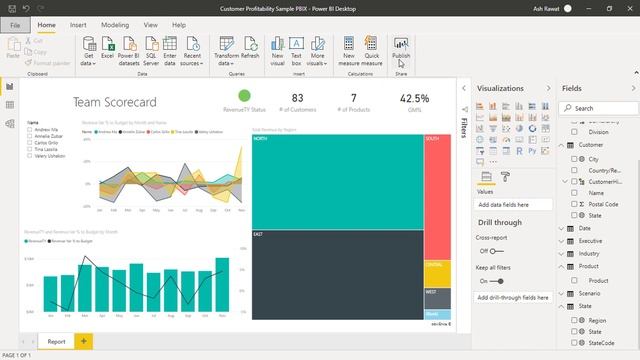The height and width of the screenshot is (360, 640).
Task: Collapse the Customer table
Action: click(562, 145)
